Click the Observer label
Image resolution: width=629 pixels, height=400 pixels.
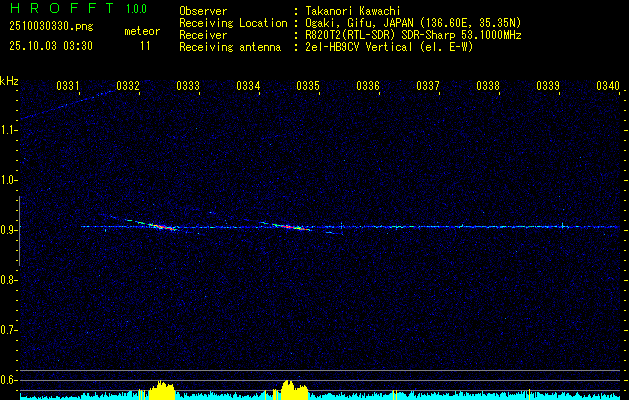[x=203, y=11]
